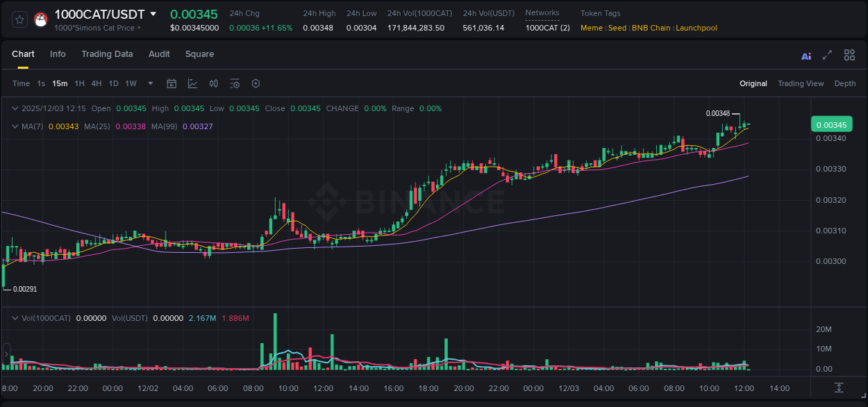Screen dimensions: 868x407
Task: Select the 15m timeframe option
Action: 60,83
